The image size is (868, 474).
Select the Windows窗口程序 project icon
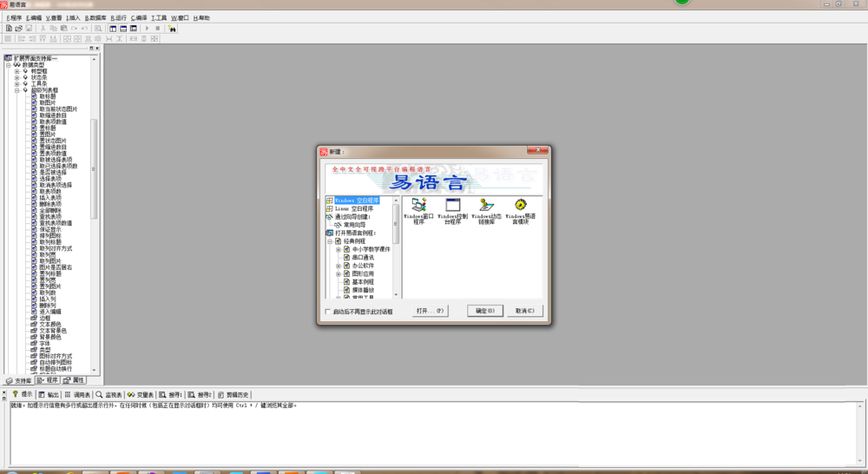418,205
